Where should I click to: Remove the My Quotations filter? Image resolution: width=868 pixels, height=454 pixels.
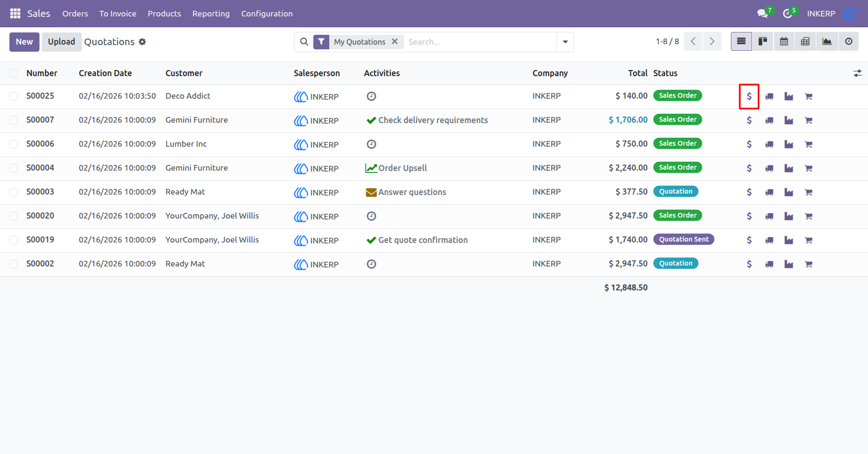click(395, 41)
